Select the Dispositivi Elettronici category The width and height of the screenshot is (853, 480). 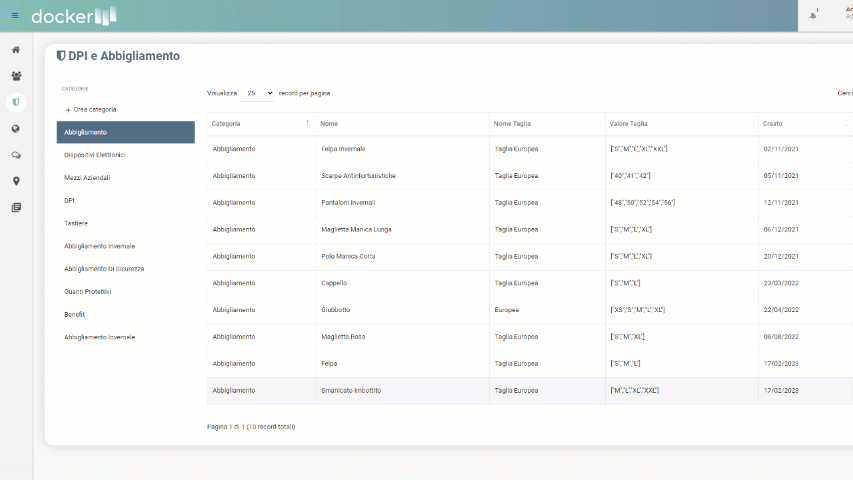point(95,155)
